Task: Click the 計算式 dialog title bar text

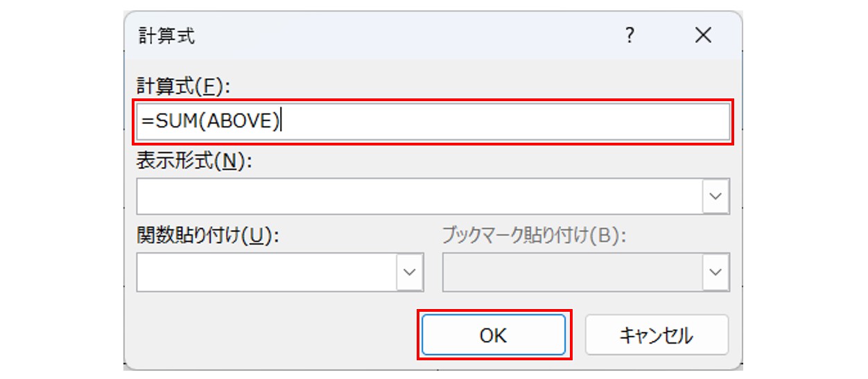Action: click(168, 36)
